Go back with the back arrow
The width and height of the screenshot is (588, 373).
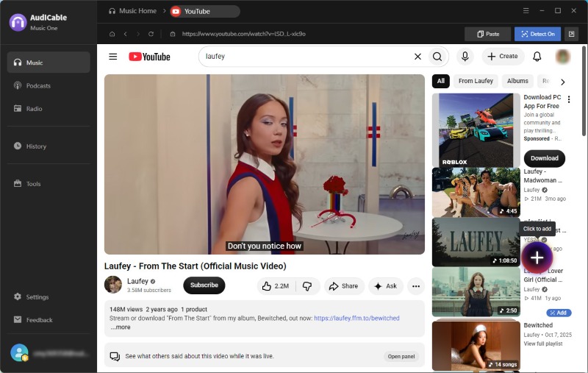point(125,34)
